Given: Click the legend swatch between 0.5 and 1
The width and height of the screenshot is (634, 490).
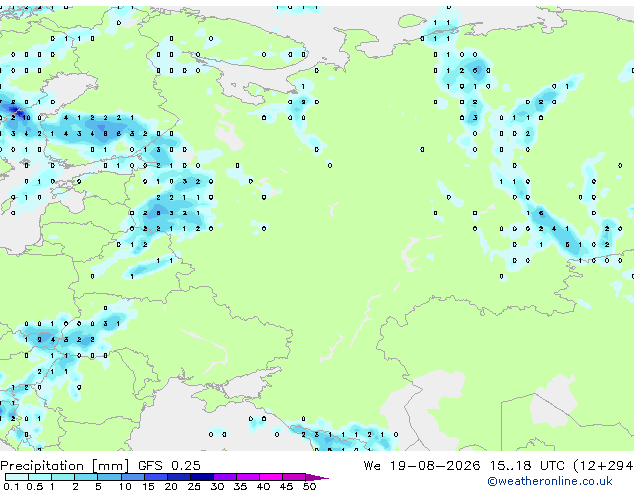Looking at the screenshot, I should [x=40, y=477].
